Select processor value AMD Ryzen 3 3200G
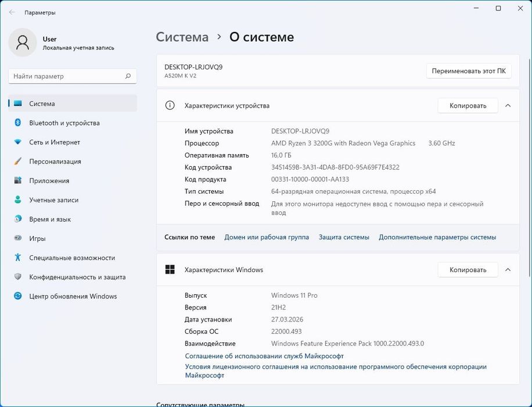The width and height of the screenshot is (532, 407). click(x=343, y=143)
